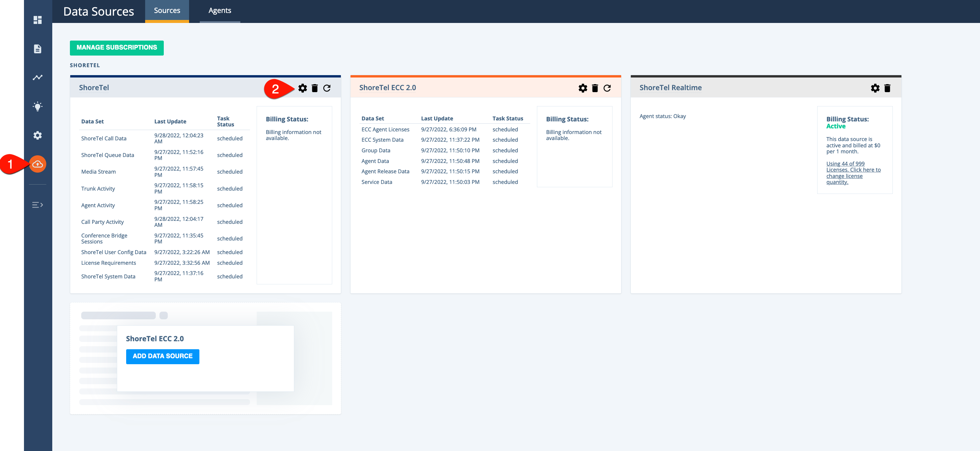Select the ECC Agent Licenses row
Viewport: 980px width, 451px height.
(445, 130)
